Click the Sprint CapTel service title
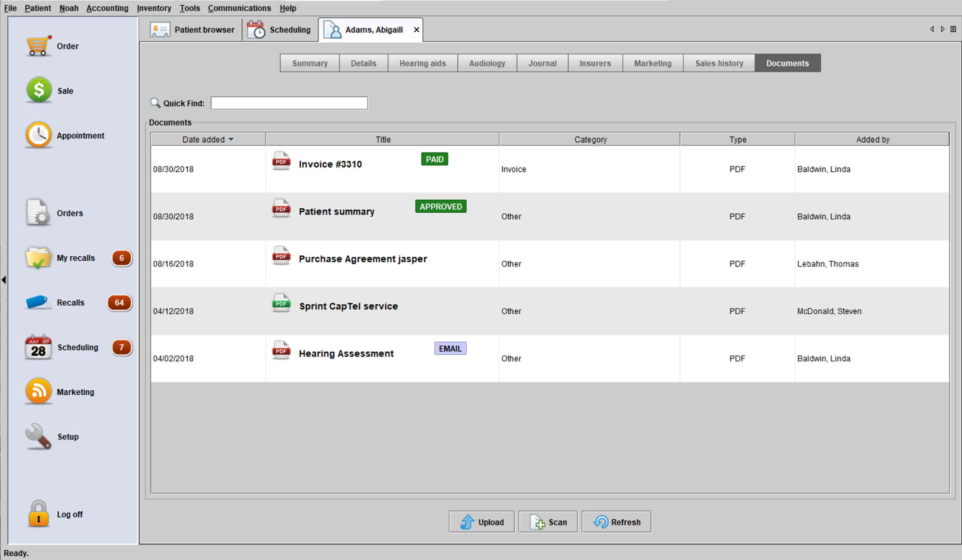 coord(349,306)
